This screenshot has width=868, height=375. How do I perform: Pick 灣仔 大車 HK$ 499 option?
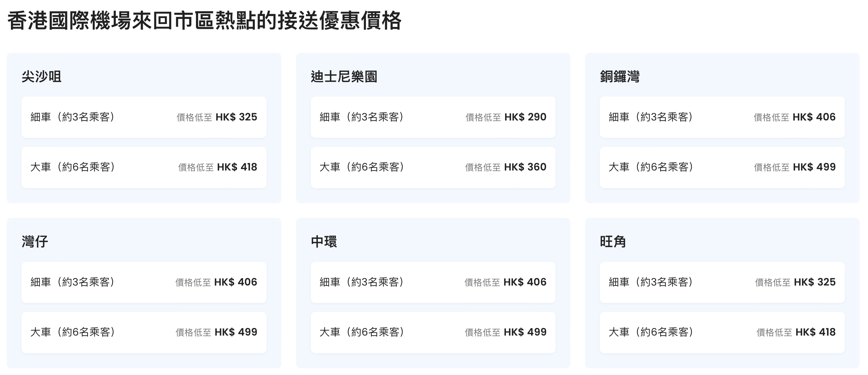tap(144, 333)
